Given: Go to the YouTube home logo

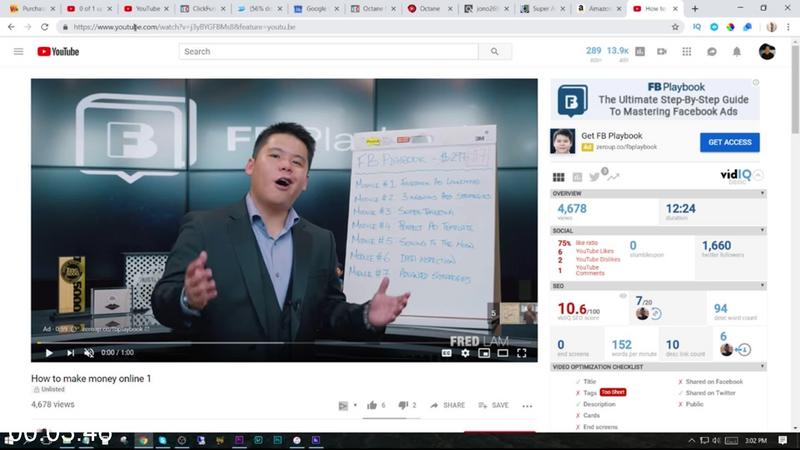Looking at the screenshot, I should click(x=58, y=52).
